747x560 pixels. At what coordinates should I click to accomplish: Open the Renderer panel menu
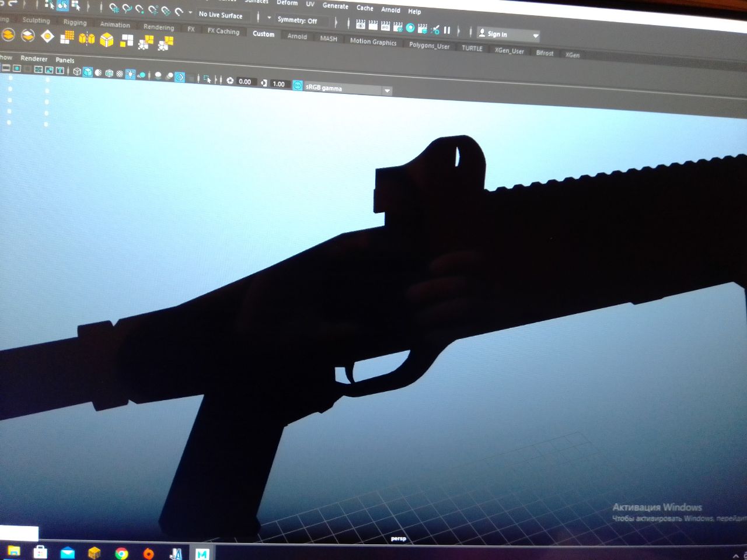pos(34,58)
